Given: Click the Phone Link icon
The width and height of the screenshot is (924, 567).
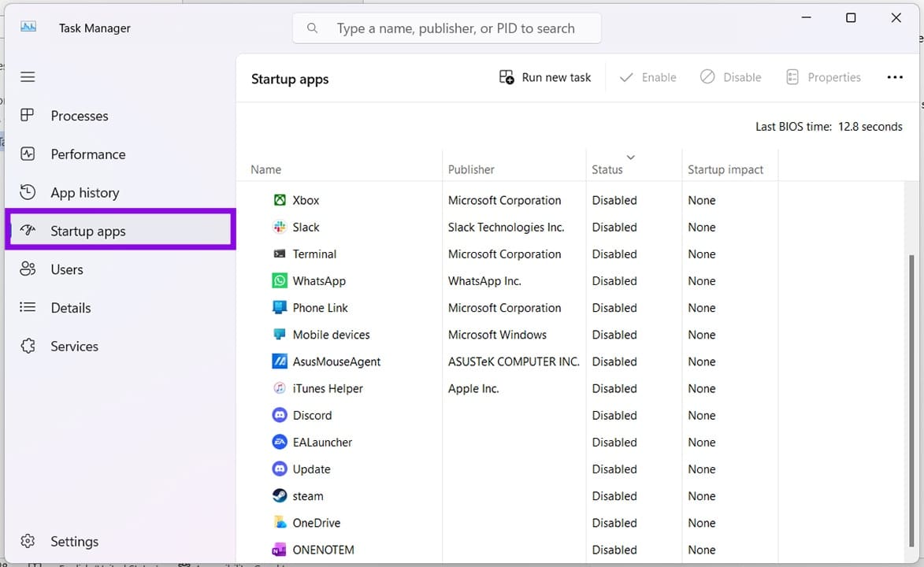Looking at the screenshot, I should (280, 308).
